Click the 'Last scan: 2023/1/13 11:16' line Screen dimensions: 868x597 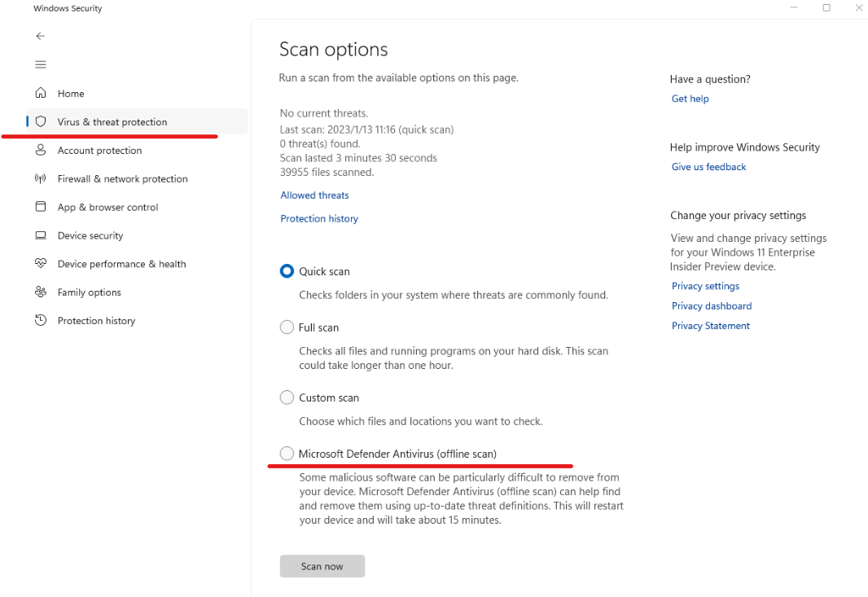click(366, 129)
